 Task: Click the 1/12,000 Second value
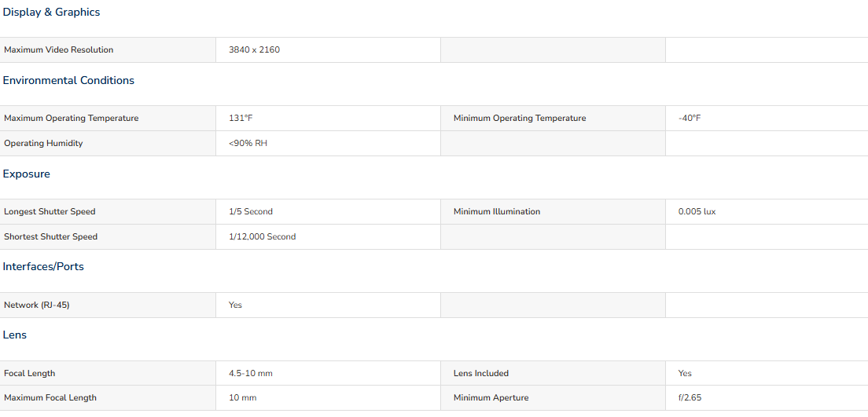click(x=262, y=236)
